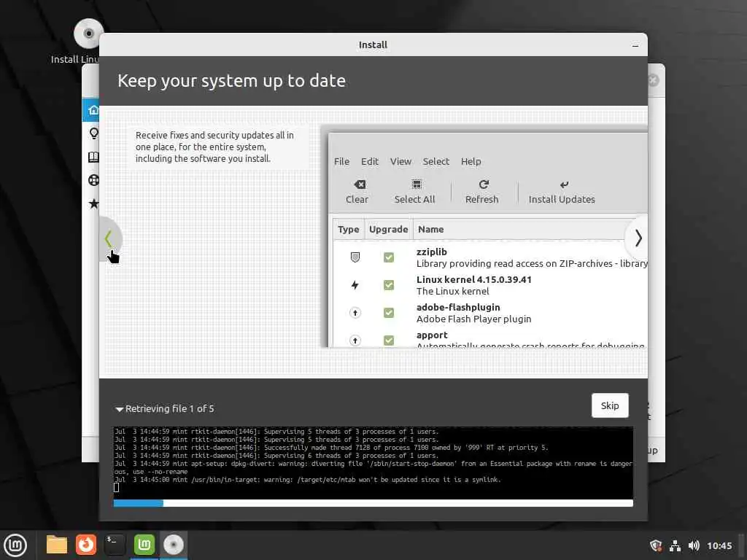The width and height of the screenshot is (747, 560).
Task: Select the Linux kernel 4.15.0.39.41 entry
Action: [x=474, y=279]
